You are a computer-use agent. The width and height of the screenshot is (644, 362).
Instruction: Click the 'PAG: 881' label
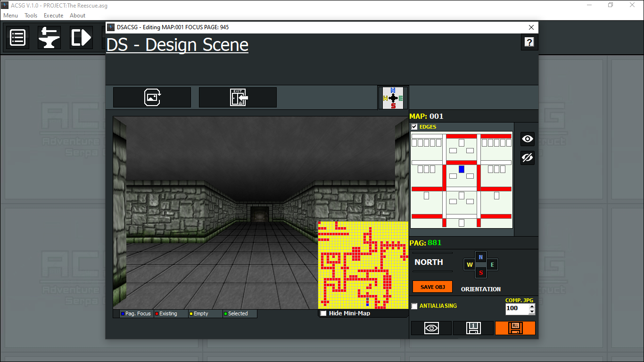coord(425,243)
